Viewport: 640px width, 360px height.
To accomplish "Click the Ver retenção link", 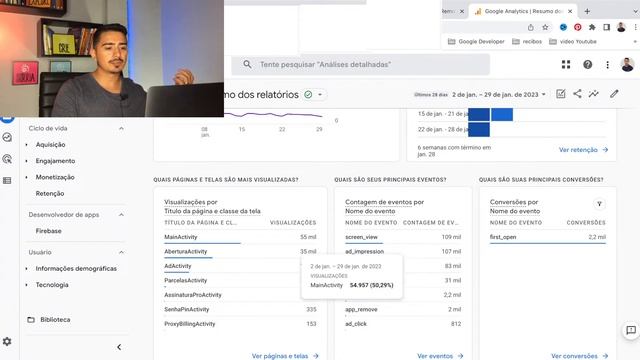I will (x=584, y=150).
